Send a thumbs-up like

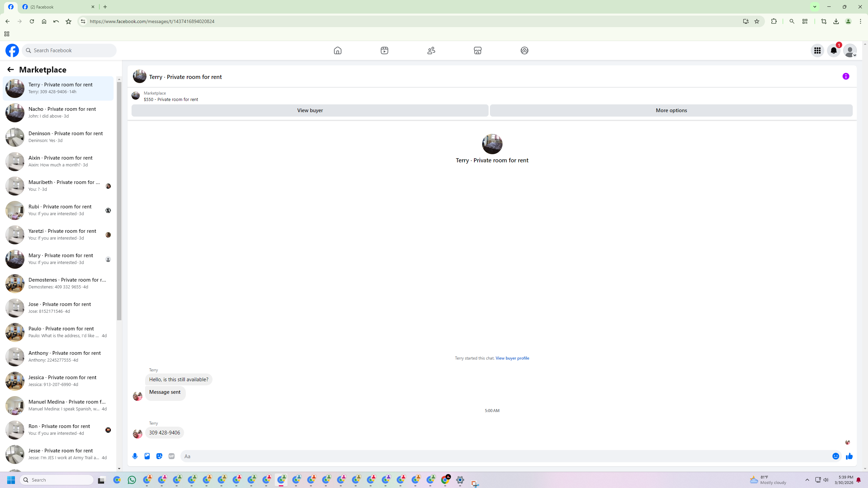point(849,456)
